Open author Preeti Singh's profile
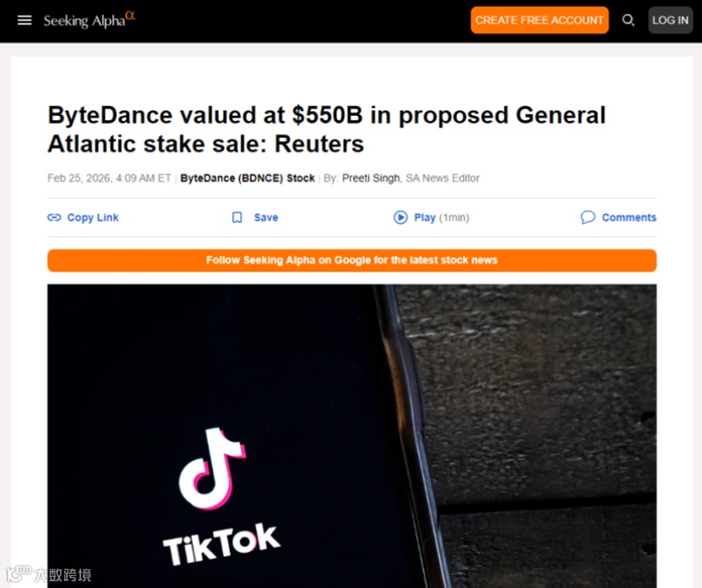702x588 pixels. (371, 178)
